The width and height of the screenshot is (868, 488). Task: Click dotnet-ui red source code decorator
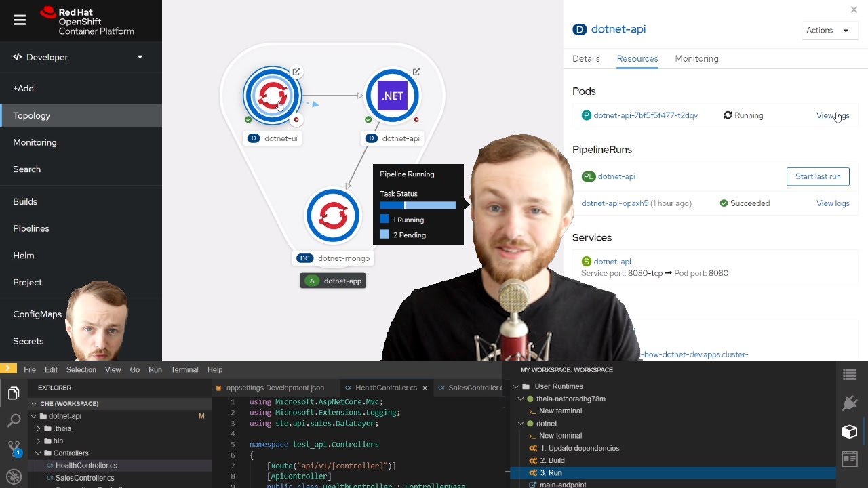[x=296, y=120]
